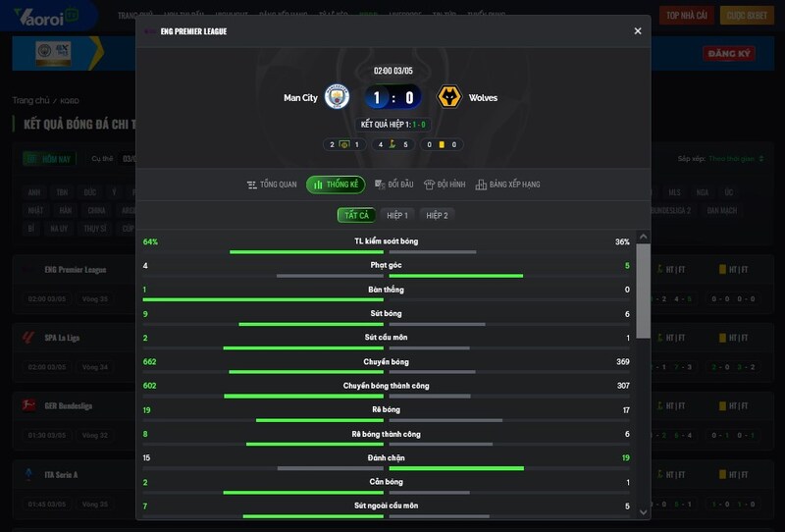Click the statistics list scrollbar thumb
The image size is (785, 532).
644,292
